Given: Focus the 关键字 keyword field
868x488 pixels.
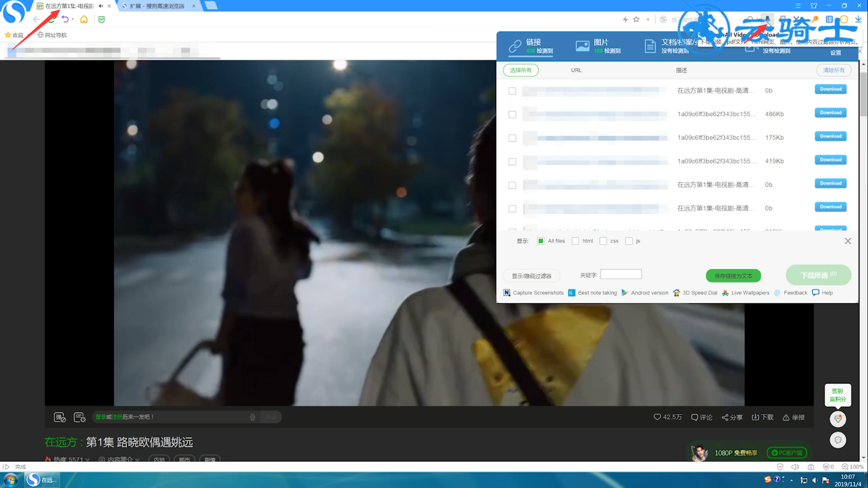Looking at the screenshot, I should pyautogui.click(x=621, y=274).
